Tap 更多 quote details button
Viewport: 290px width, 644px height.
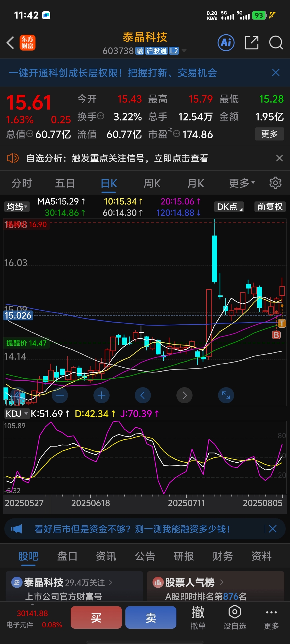pos(270,134)
